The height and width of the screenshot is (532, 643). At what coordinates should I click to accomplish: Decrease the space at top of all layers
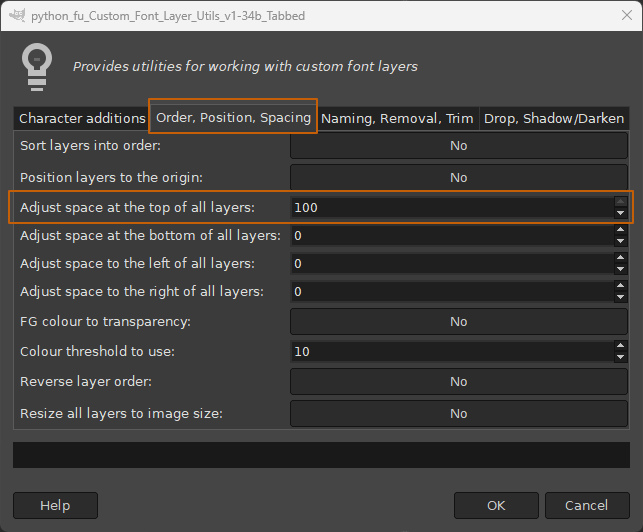(620, 213)
